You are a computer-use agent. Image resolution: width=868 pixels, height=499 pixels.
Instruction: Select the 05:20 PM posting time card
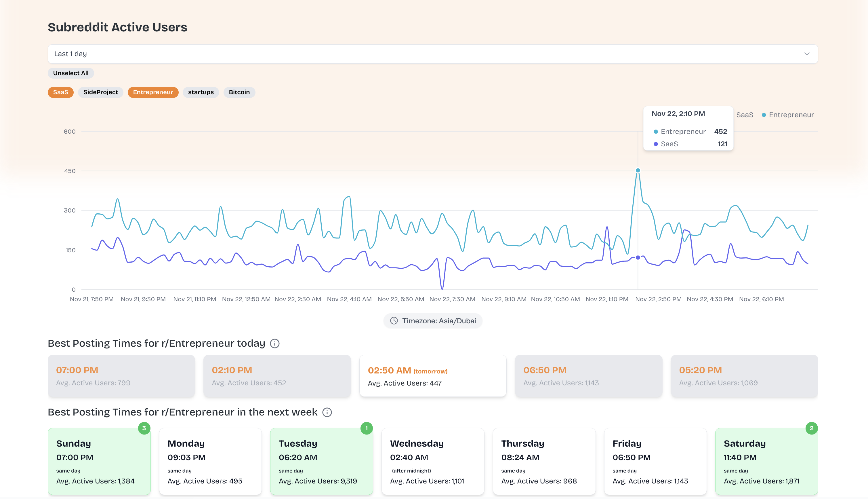[x=744, y=376]
